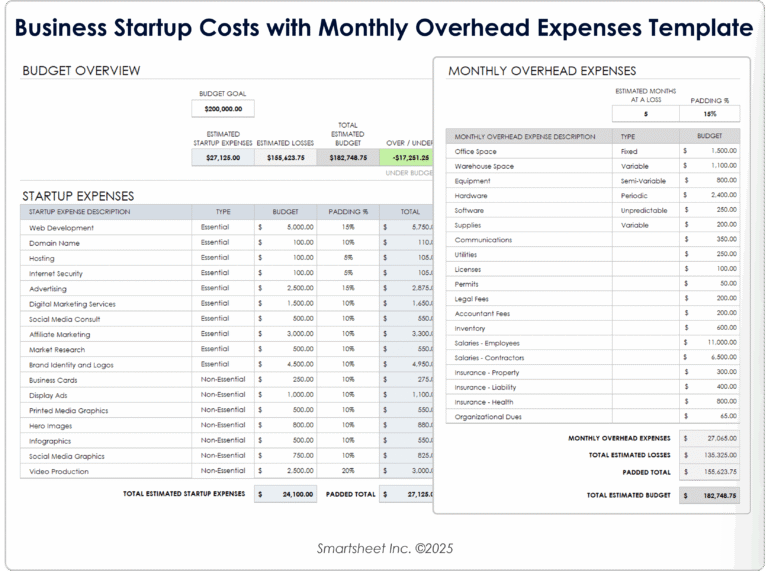Select the green Over/Under amount cell

pos(408,157)
